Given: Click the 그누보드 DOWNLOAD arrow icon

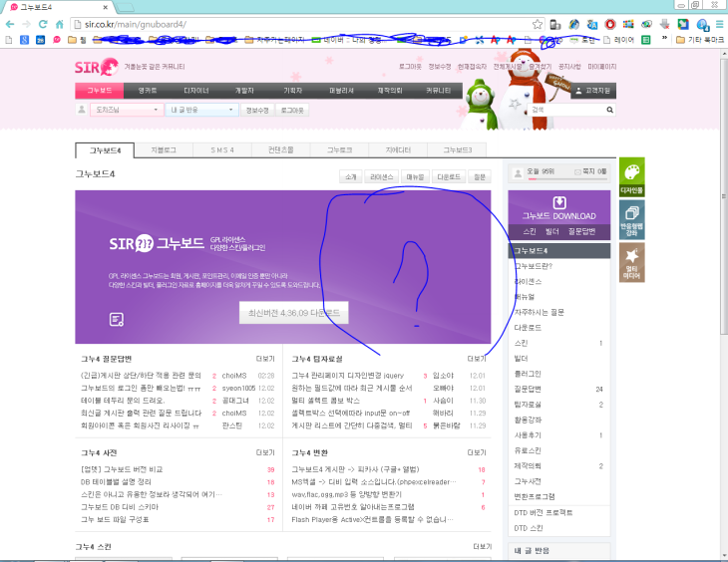Looking at the screenshot, I should click(x=559, y=203).
